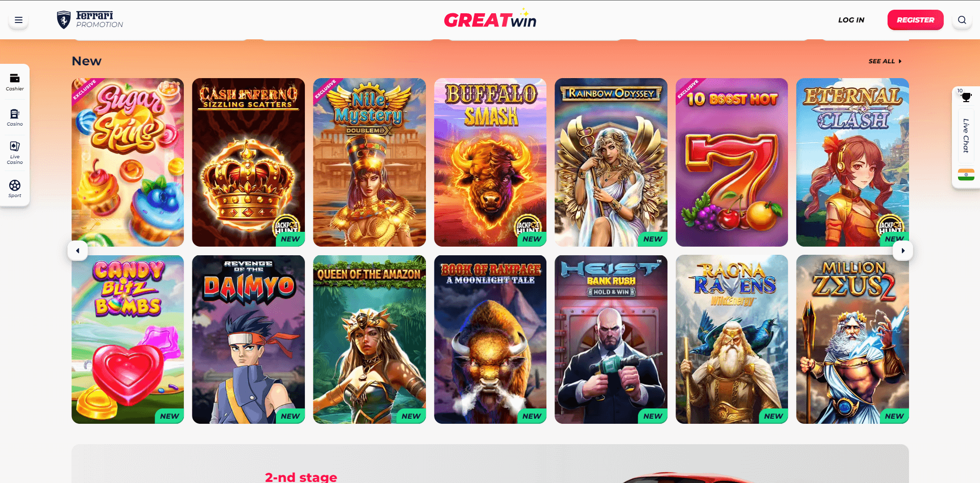Click the search magnifier icon
Screen dimensions: 980x483
962,20
